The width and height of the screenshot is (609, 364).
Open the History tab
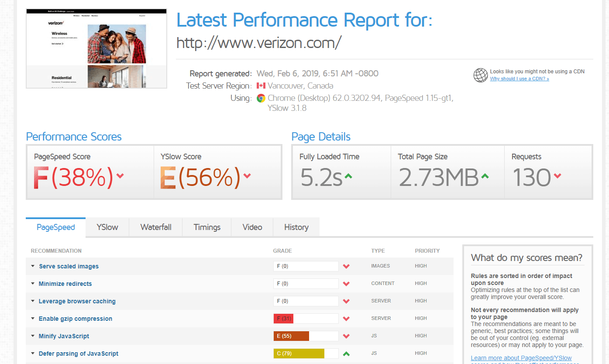[x=296, y=227]
